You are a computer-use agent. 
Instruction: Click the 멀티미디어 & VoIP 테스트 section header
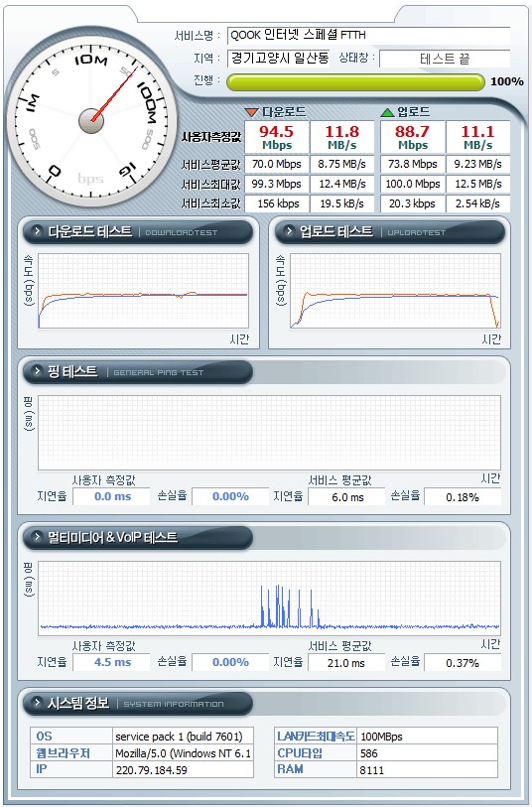(x=138, y=537)
